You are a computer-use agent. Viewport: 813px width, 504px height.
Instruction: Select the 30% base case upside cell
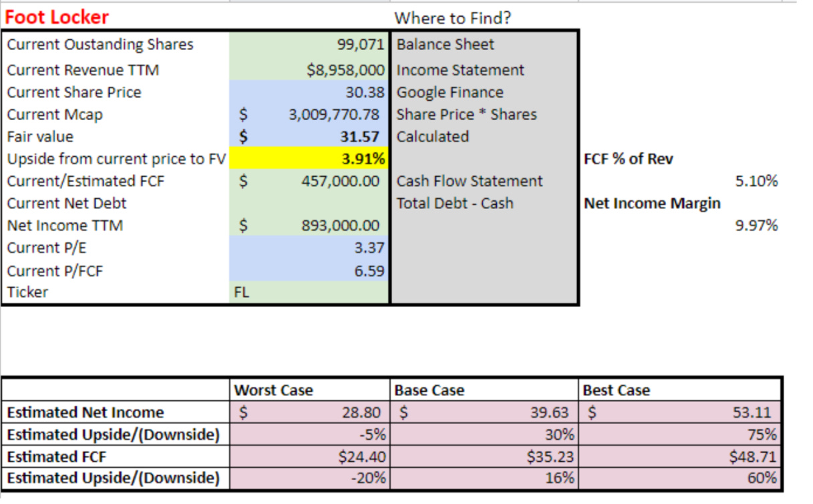point(485,435)
